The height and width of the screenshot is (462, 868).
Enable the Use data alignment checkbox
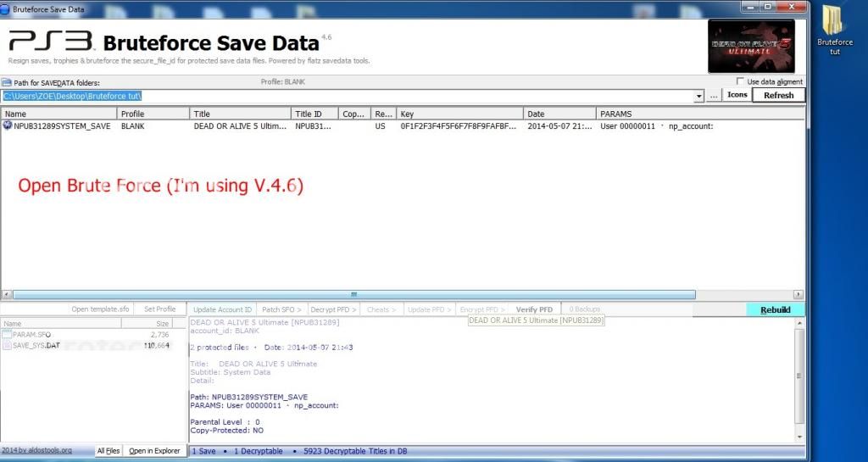pos(740,81)
